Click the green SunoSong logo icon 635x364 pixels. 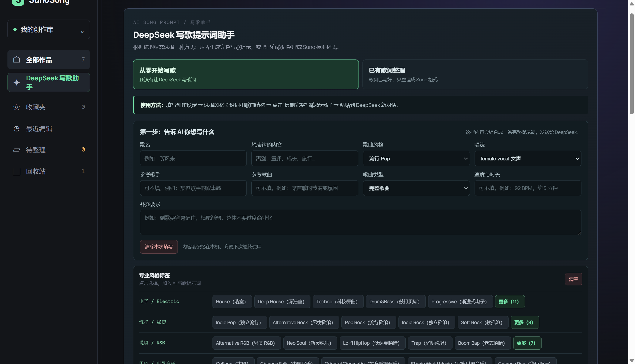pos(18,2)
